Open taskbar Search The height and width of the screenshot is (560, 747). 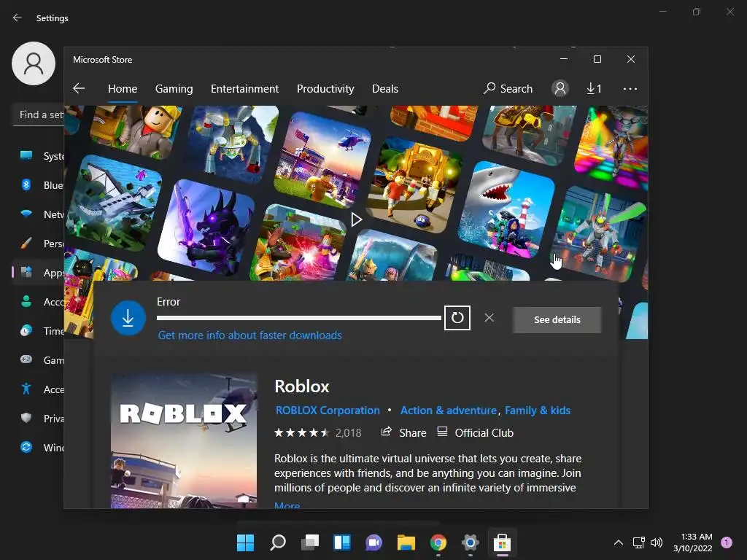pyautogui.click(x=278, y=542)
